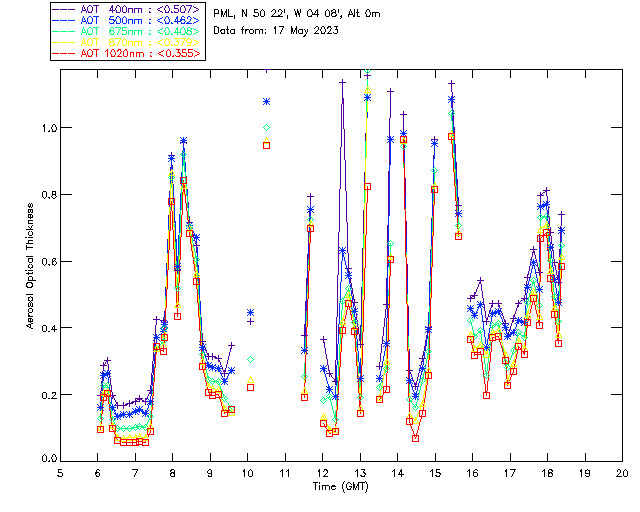This screenshot has height=512, width=640.
Task: Click the y-axis tick label 1.0
Action: (x=45, y=128)
